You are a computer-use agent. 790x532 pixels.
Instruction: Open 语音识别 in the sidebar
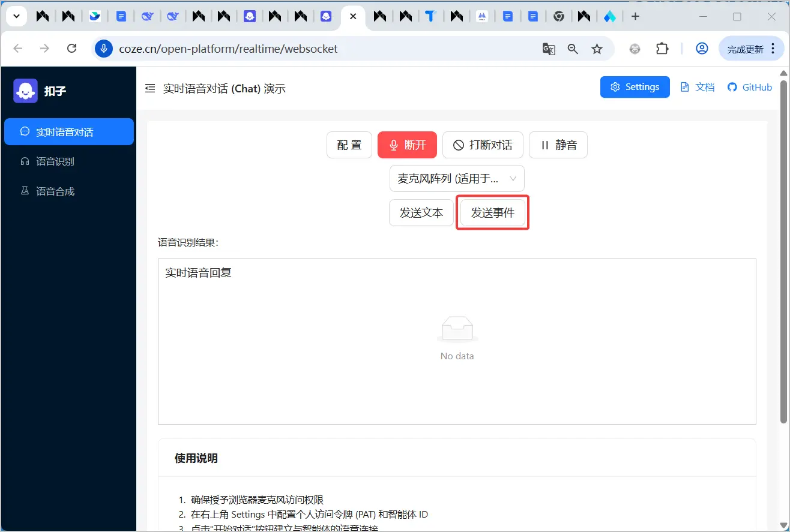pyautogui.click(x=69, y=161)
